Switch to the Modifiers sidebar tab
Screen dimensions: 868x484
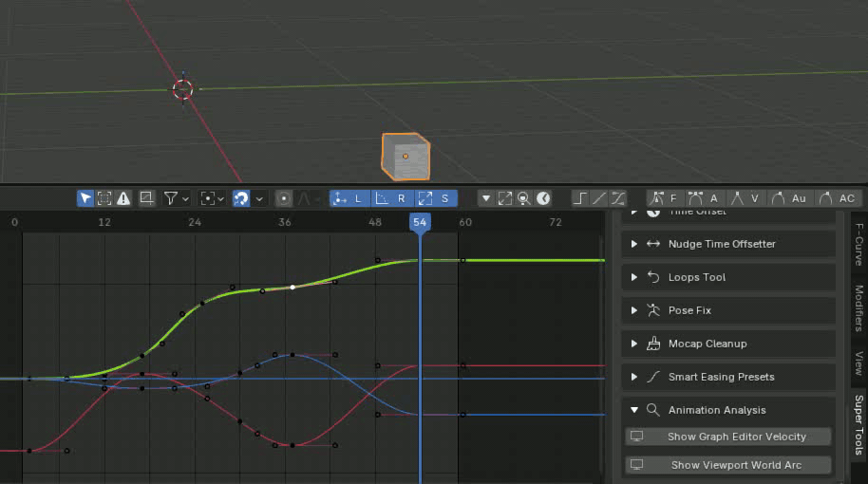coord(859,307)
